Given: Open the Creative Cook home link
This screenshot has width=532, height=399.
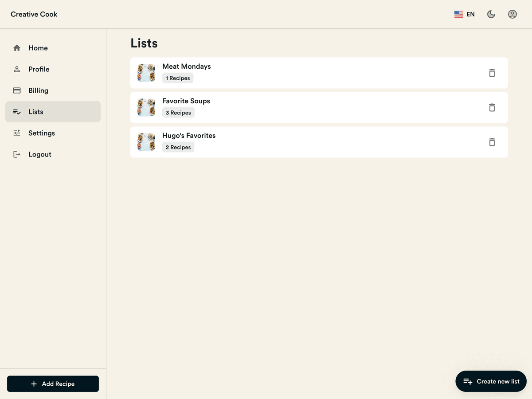Looking at the screenshot, I should coord(34,14).
